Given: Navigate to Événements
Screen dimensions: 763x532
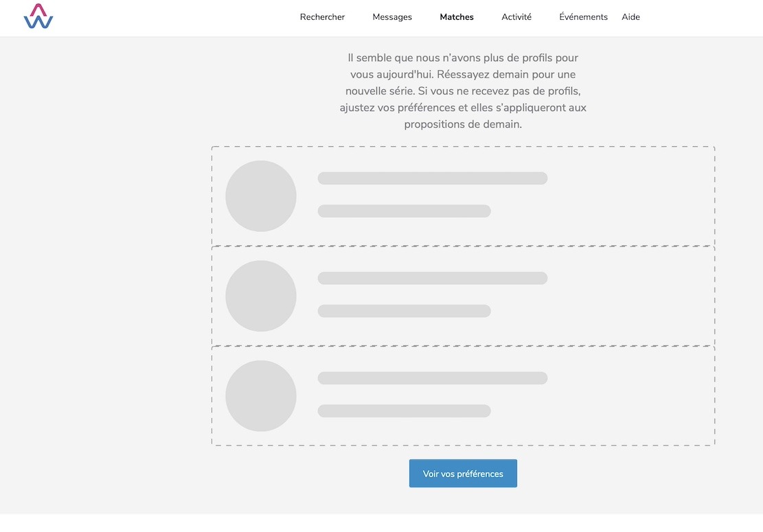Looking at the screenshot, I should tap(583, 17).
